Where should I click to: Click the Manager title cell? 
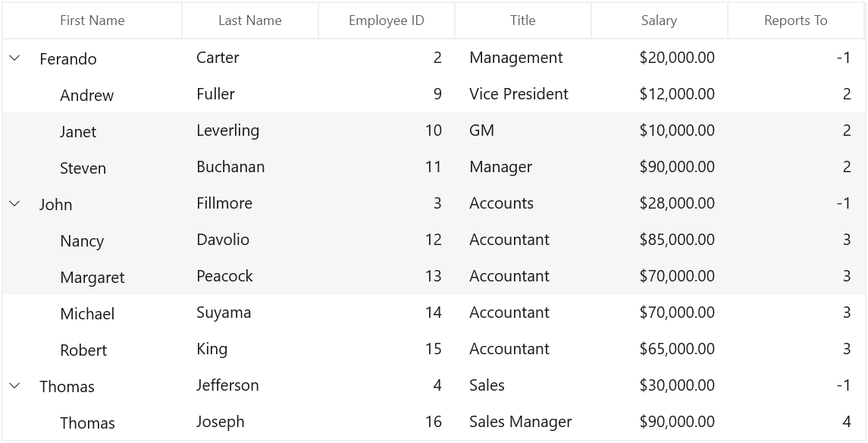[x=523, y=167]
